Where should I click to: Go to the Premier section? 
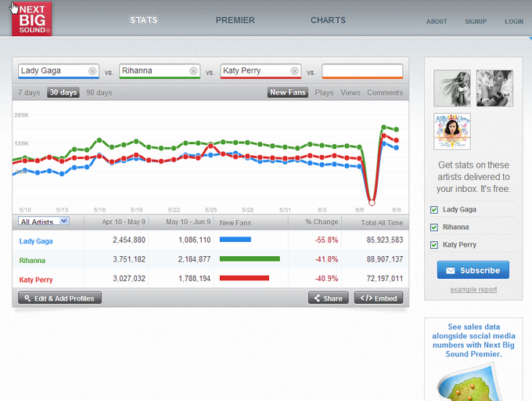coord(235,20)
